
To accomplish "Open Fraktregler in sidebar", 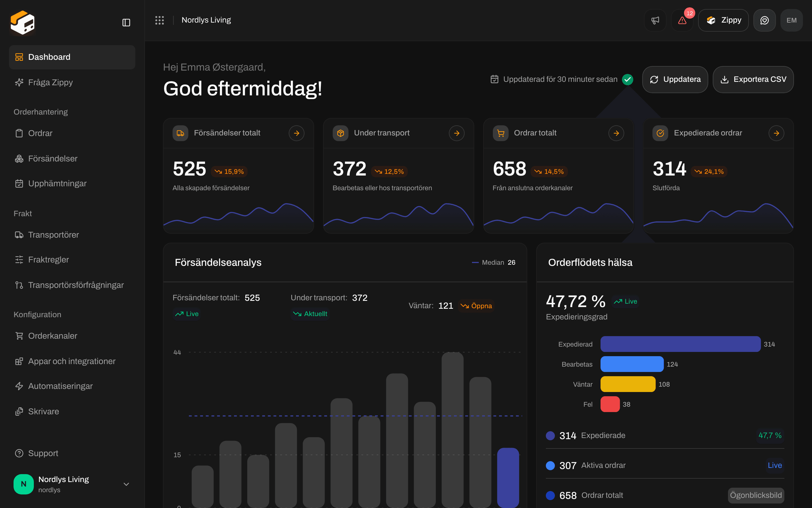I will [72, 260].
